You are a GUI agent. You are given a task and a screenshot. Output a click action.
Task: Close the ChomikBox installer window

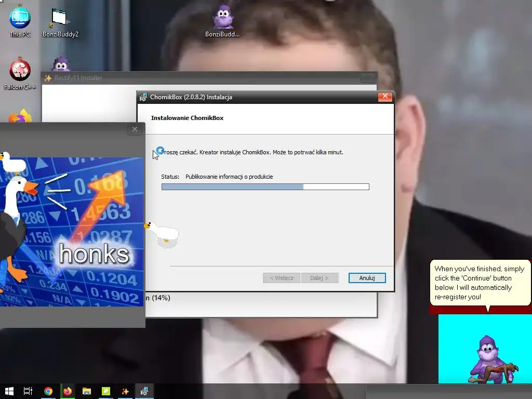[x=385, y=96]
